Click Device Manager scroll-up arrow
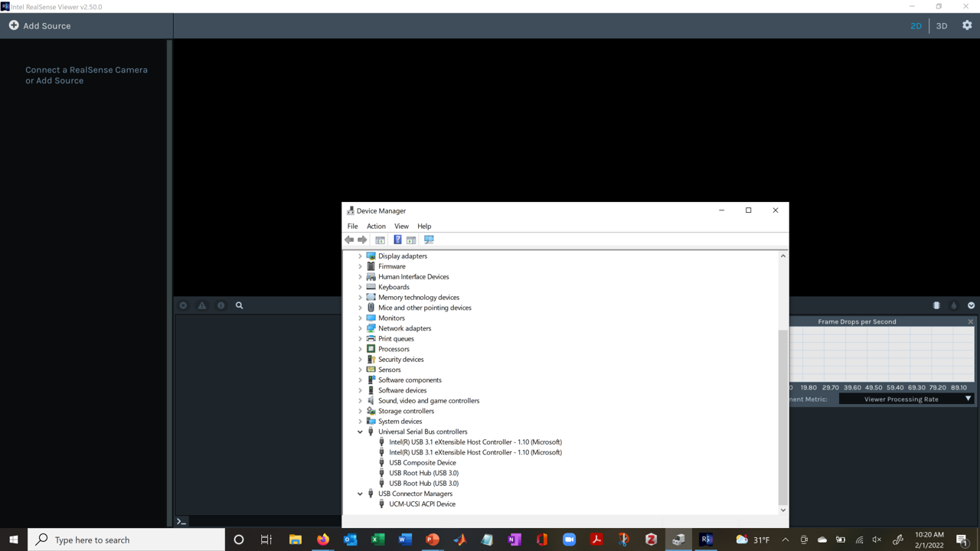Image resolution: width=980 pixels, height=551 pixels. click(x=782, y=256)
